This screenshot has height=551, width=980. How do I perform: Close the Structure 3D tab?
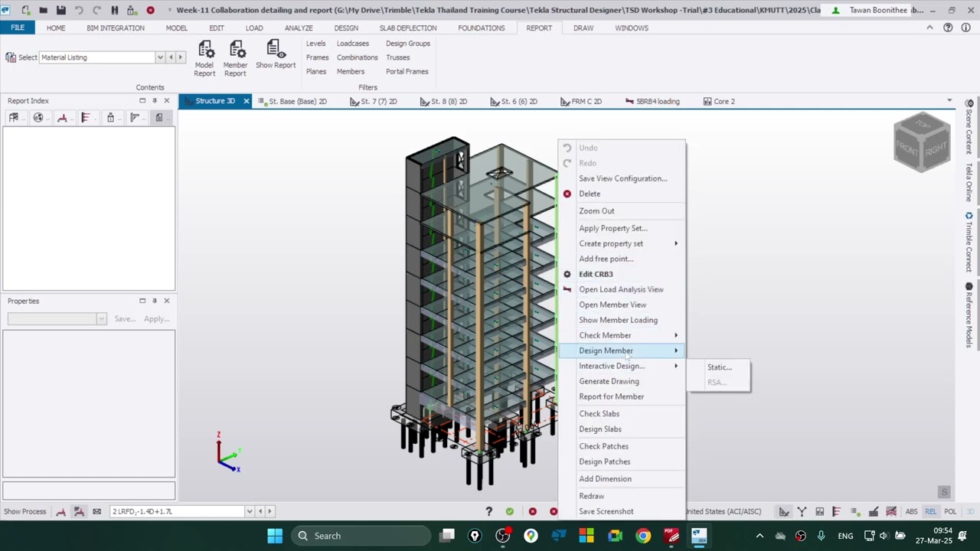point(246,101)
